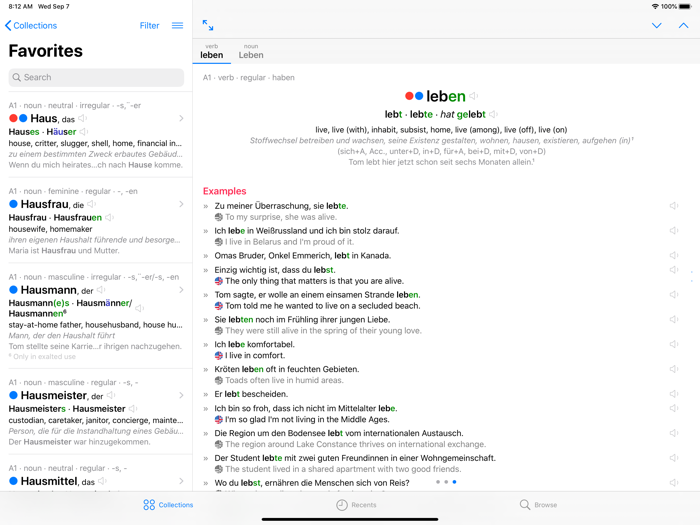Play audio for 'Omas Bruder, Onkel Emmerich' example

pos(674,255)
